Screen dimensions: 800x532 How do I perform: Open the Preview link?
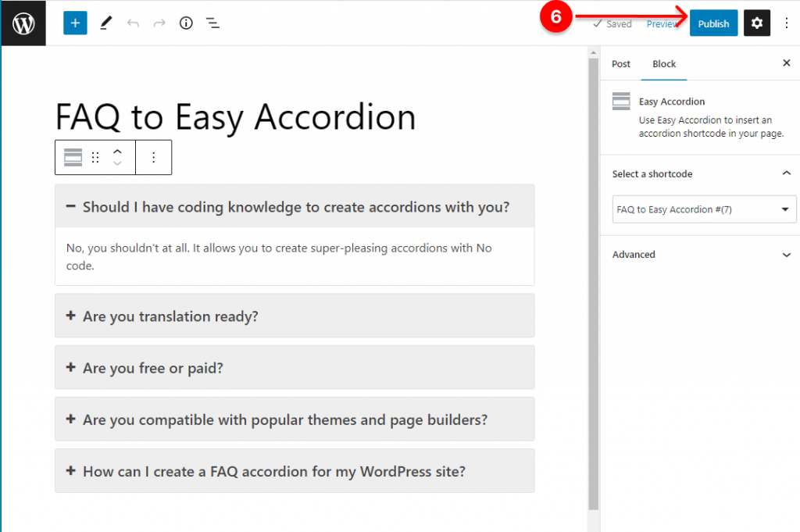coord(662,24)
